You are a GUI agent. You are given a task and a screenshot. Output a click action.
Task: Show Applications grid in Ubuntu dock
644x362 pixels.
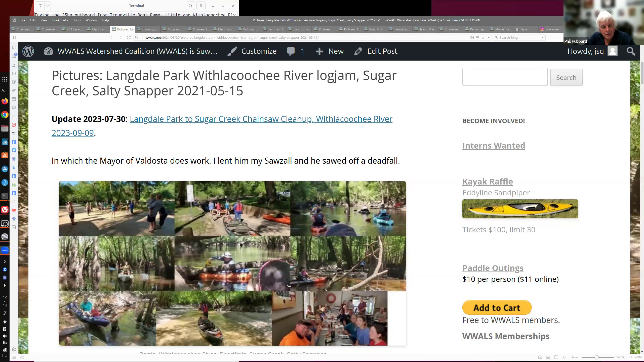click(x=5, y=79)
